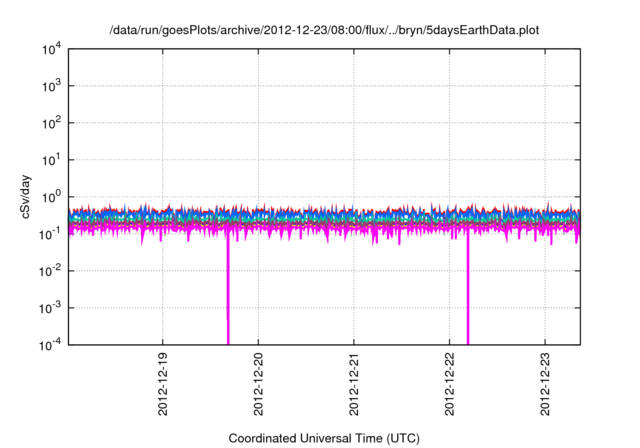The width and height of the screenshot is (640, 448).
Task: Click the 10^1 y-axis tick label
Action: click(51, 160)
